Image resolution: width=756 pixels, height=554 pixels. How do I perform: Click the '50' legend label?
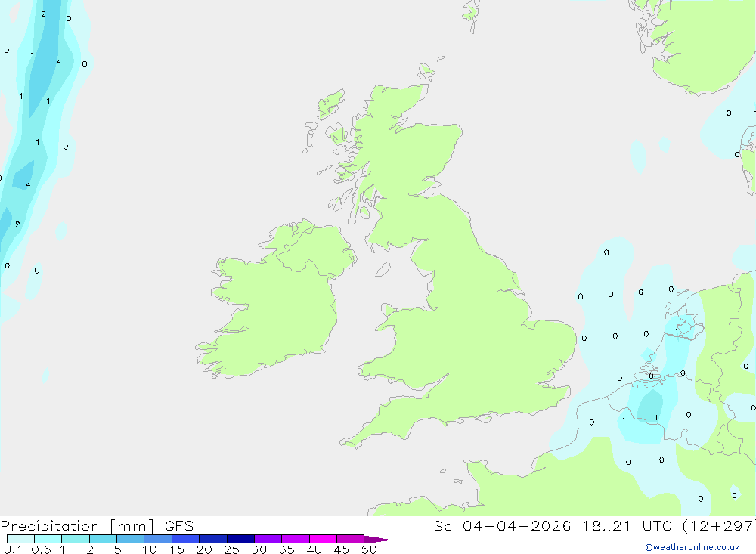click(370, 549)
